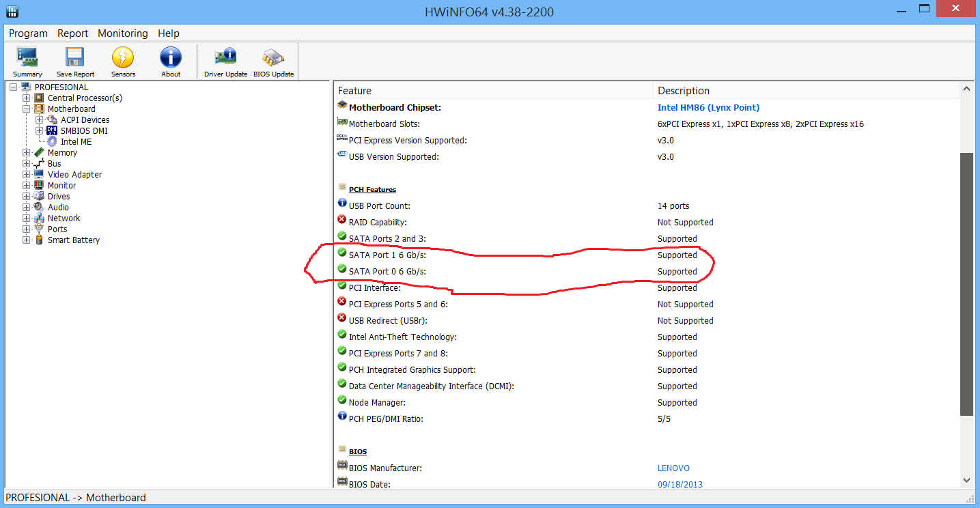Click red X icon beside RAID Capability
980x508 pixels.
point(342,220)
